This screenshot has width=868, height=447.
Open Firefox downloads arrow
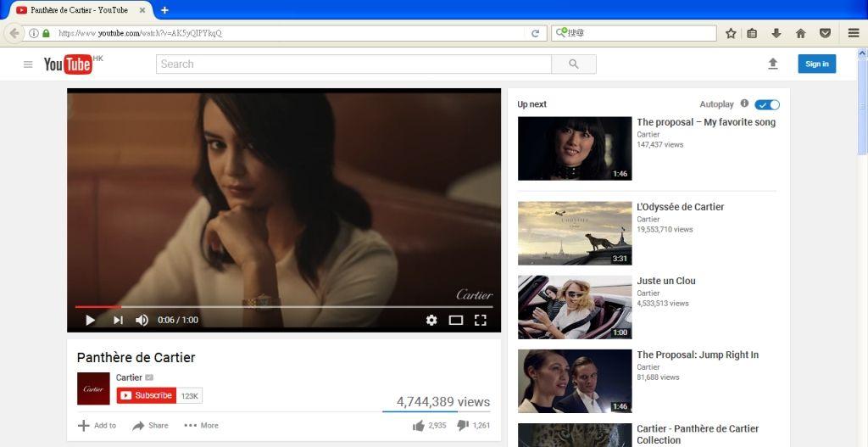[776, 33]
